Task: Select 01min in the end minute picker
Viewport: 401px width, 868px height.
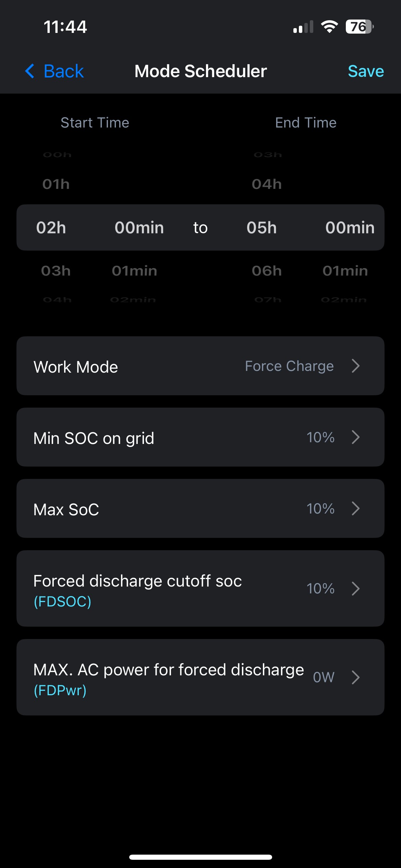Action: point(345,271)
